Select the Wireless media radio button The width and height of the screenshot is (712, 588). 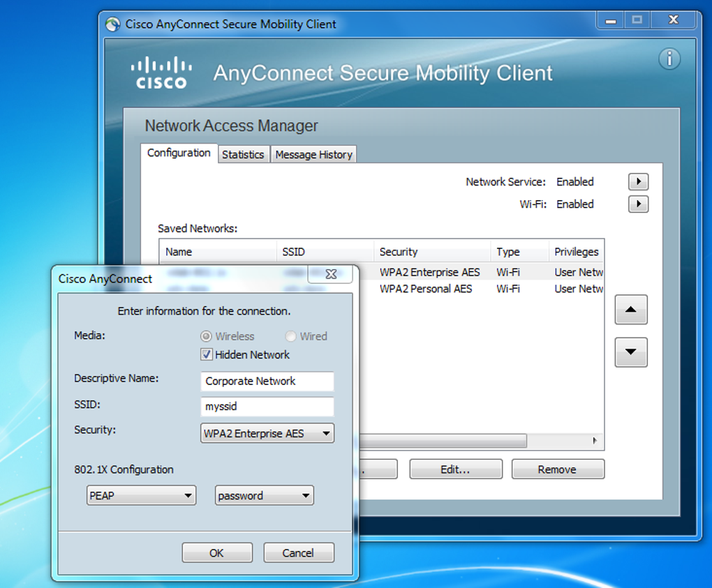pos(207,336)
